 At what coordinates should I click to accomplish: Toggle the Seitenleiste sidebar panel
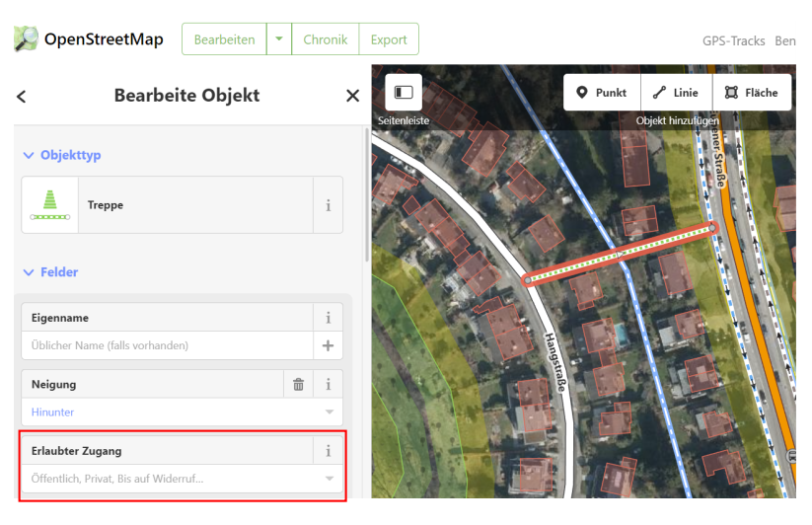(403, 92)
